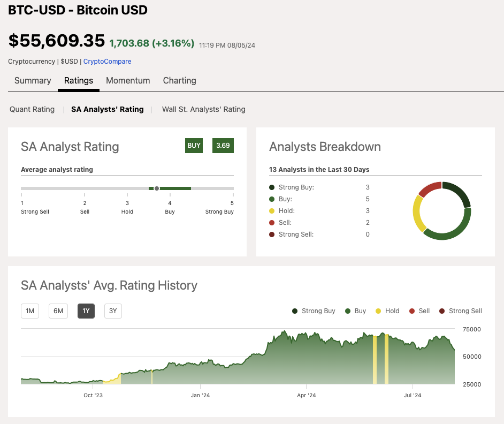The height and width of the screenshot is (424, 504).
Task: Click the average rating marker on scale
Action: pos(157,188)
